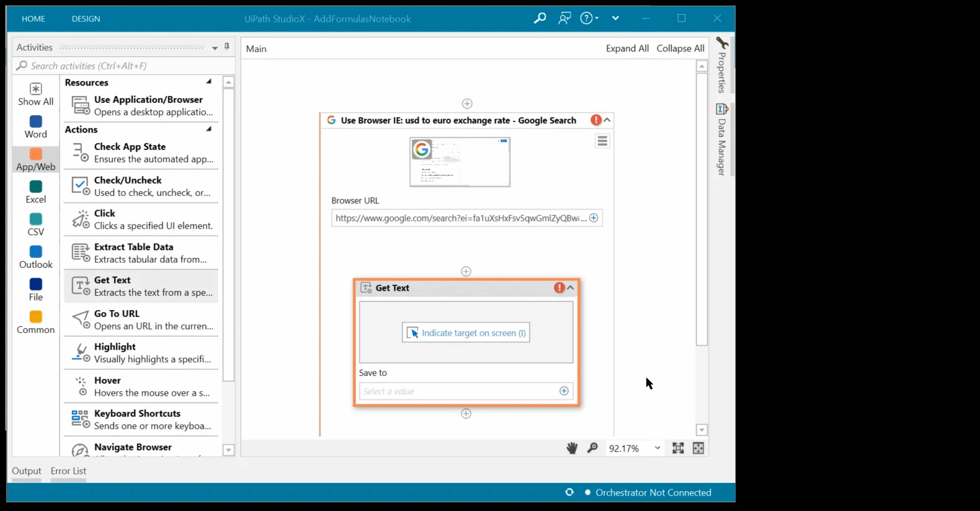Click Indicate target on screen
Image resolution: width=980 pixels, height=511 pixels.
(466, 333)
